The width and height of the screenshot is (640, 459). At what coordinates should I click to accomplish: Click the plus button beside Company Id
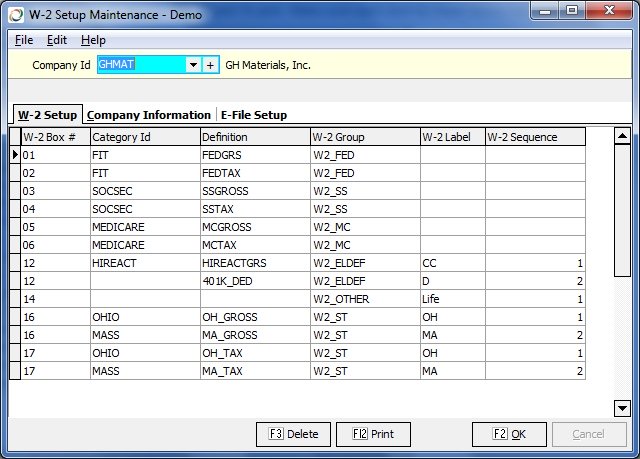pyautogui.click(x=210, y=65)
